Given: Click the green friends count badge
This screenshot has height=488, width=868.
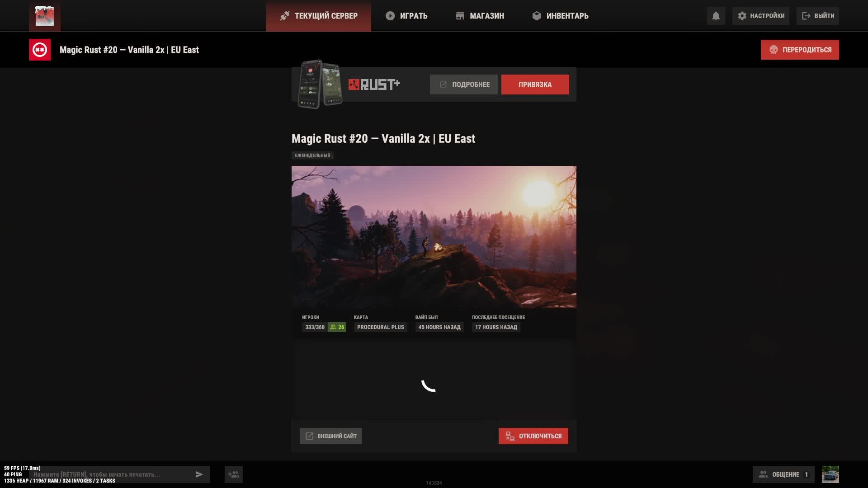Looking at the screenshot, I should [337, 327].
